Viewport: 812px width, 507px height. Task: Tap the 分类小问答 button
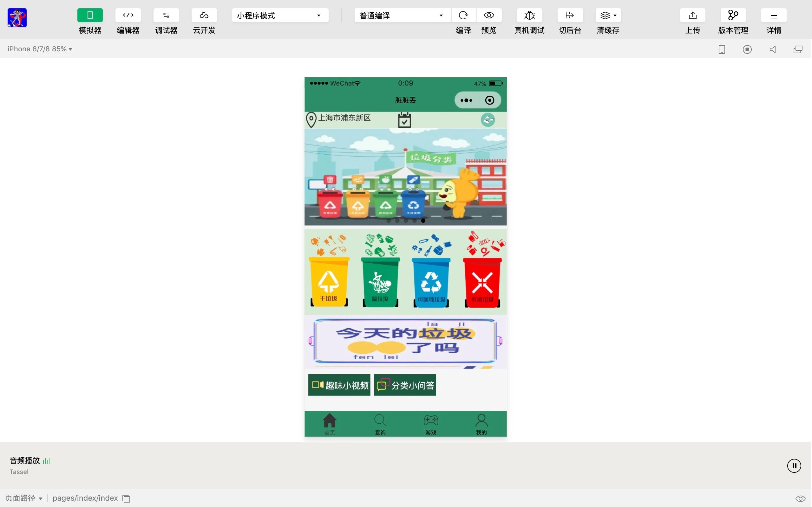tap(405, 385)
